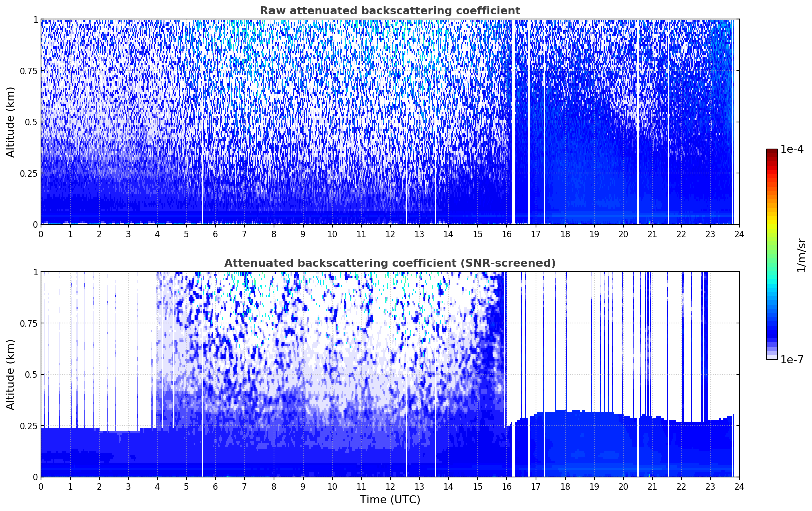Click the colorbar '1/m/sr' unit label
The image size is (812, 511).
click(x=801, y=255)
